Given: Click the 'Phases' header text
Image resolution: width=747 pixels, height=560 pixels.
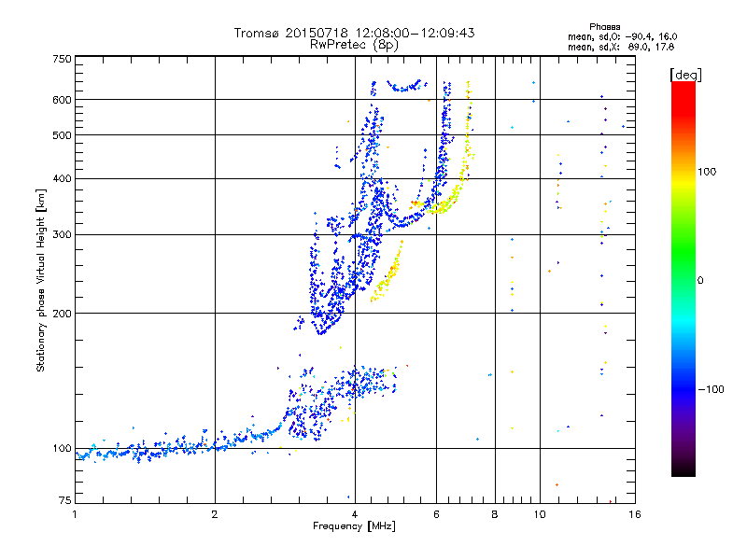Looking at the screenshot, I should [604, 27].
